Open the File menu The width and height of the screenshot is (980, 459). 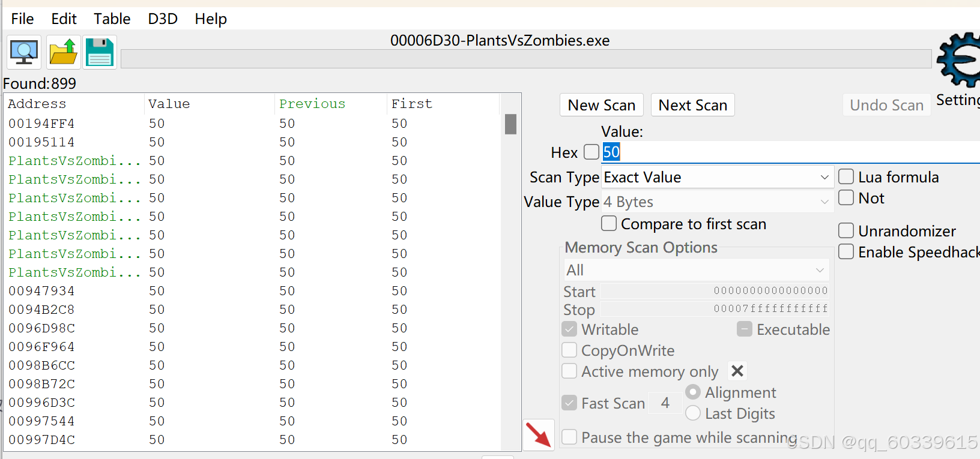pyautogui.click(x=22, y=19)
